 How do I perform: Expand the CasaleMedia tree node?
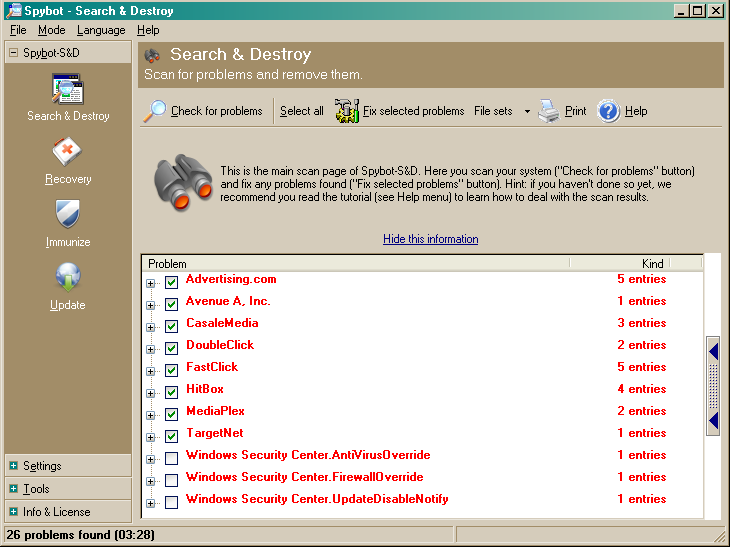tap(150, 327)
